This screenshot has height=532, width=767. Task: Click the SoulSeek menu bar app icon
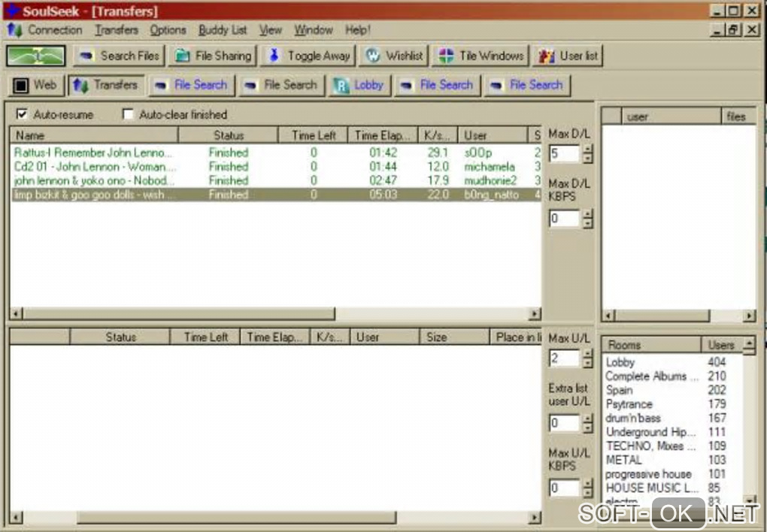[x=15, y=30]
